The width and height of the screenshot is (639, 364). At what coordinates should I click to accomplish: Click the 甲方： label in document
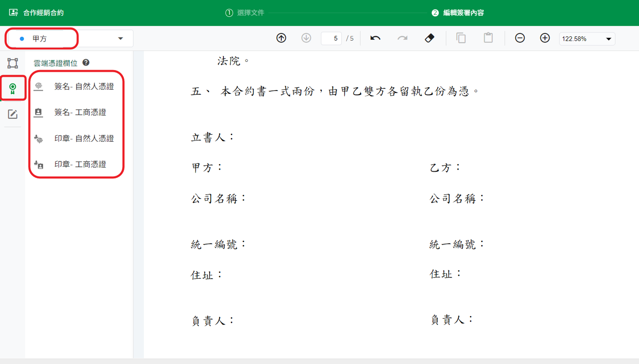(x=207, y=168)
